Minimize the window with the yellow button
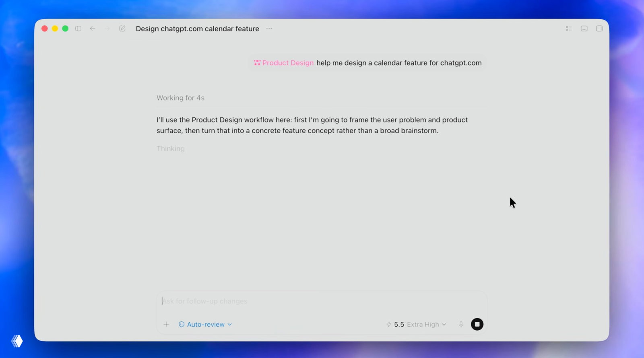The width and height of the screenshot is (644, 358). coord(55,29)
